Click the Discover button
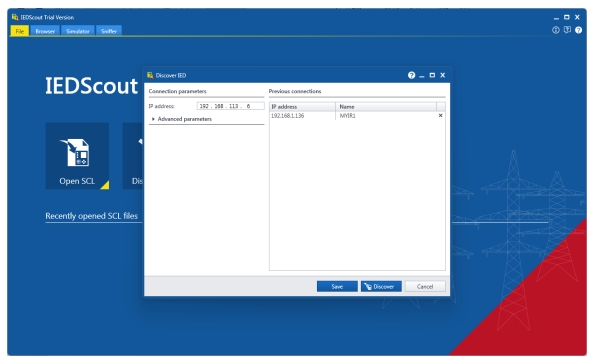593x361 pixels. 381,287
